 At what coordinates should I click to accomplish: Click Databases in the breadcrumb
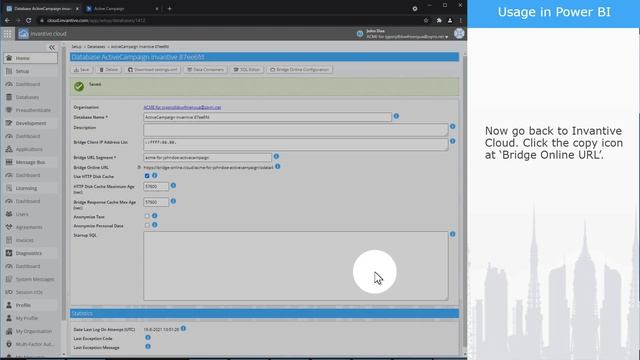coord(96,47)
